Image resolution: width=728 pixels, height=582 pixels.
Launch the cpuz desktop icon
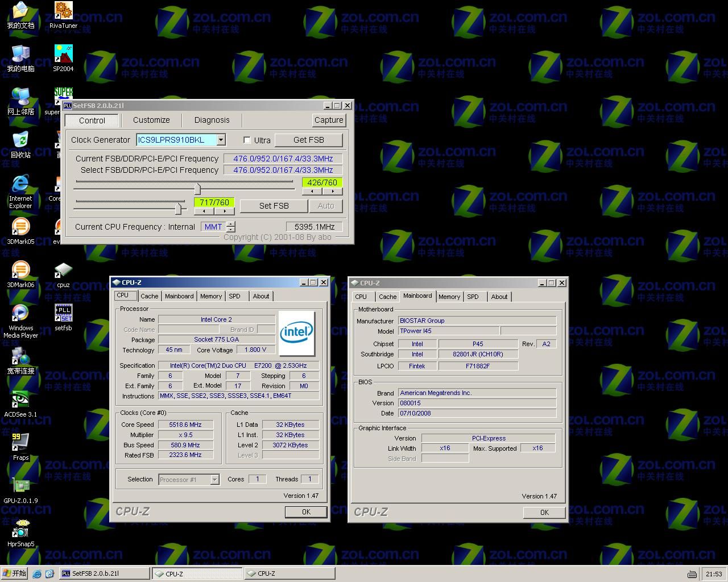(x=63, y=275)
